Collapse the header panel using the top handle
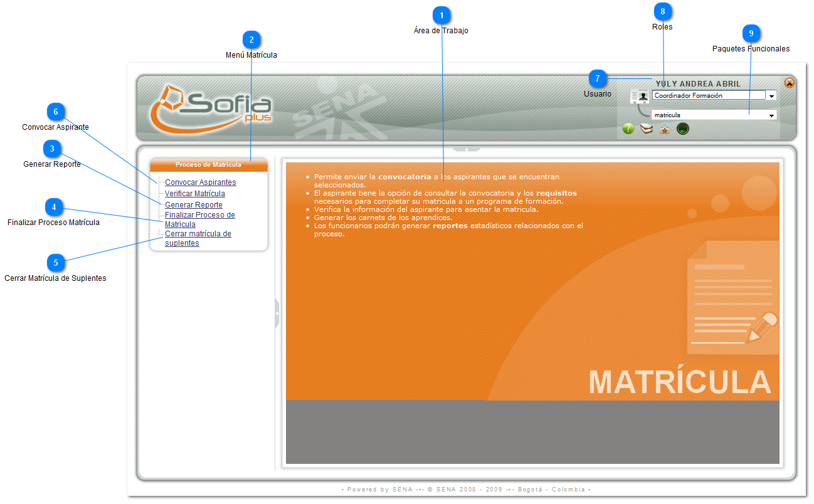 [467, 149]
